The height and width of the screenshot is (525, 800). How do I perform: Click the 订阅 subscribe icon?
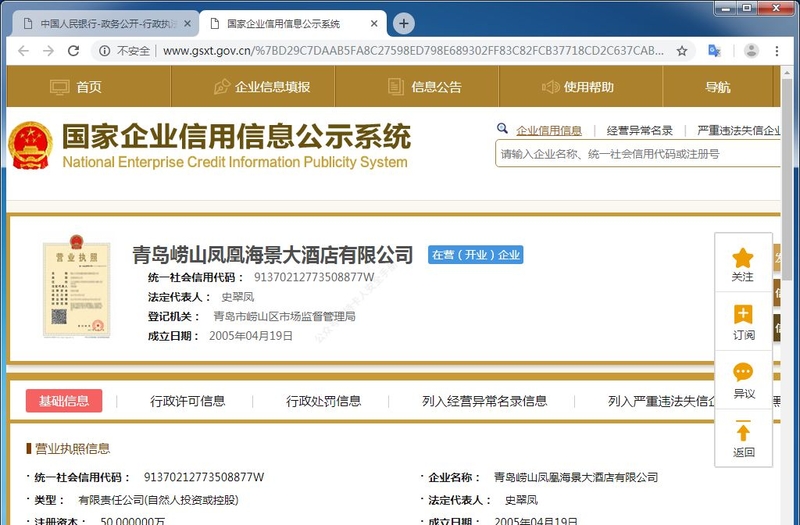pos(743,315)
